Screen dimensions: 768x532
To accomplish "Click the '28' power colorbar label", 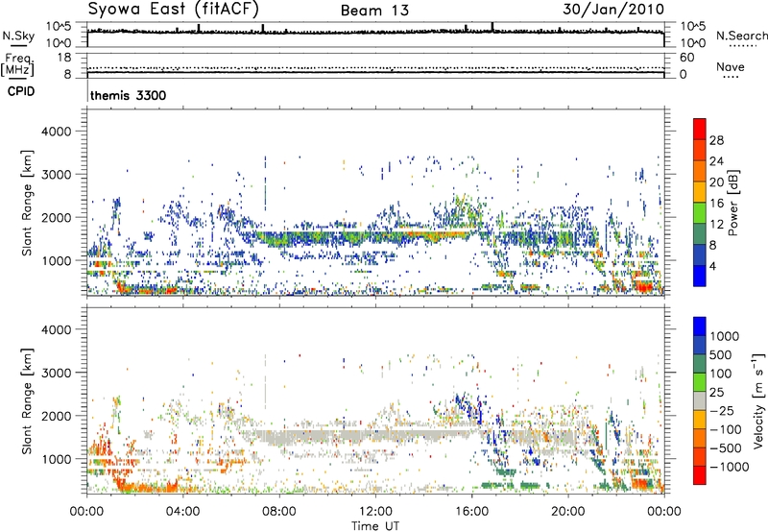I will point(716,140).
